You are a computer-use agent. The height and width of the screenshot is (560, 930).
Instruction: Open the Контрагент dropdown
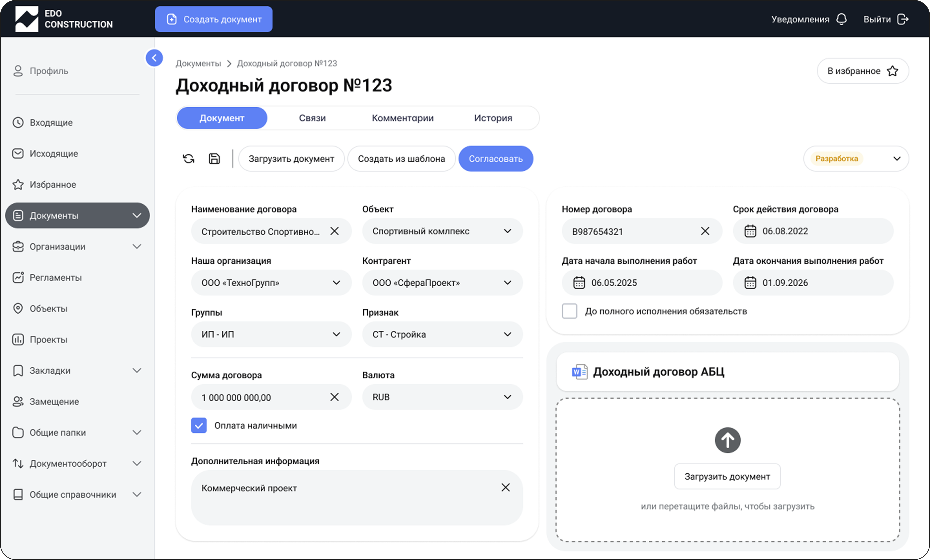pos(442,283)
